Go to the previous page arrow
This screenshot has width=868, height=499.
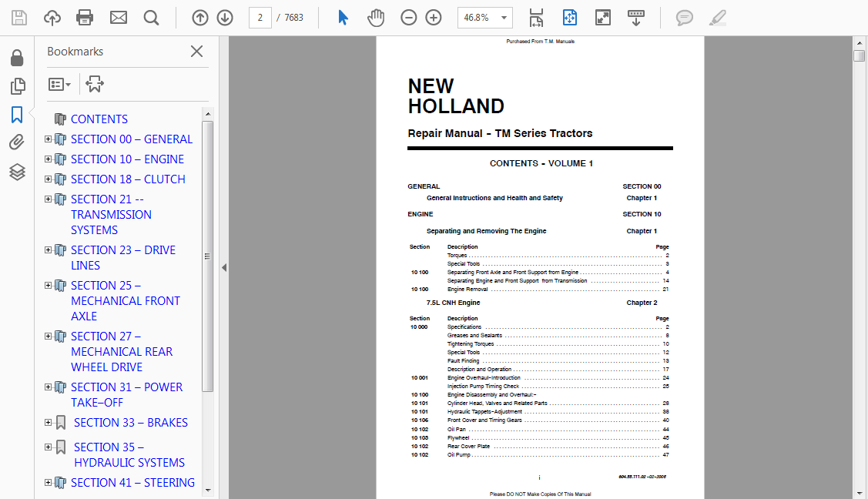199,18
